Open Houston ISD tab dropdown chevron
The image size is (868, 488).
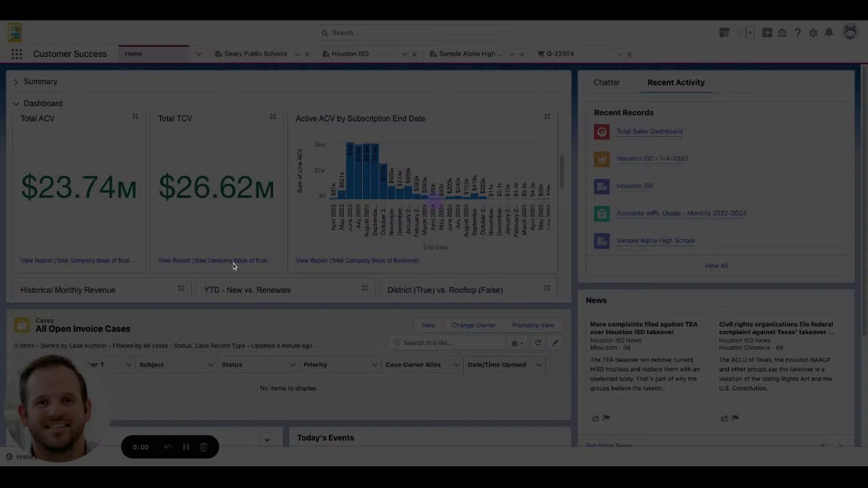tap(404, 54)
